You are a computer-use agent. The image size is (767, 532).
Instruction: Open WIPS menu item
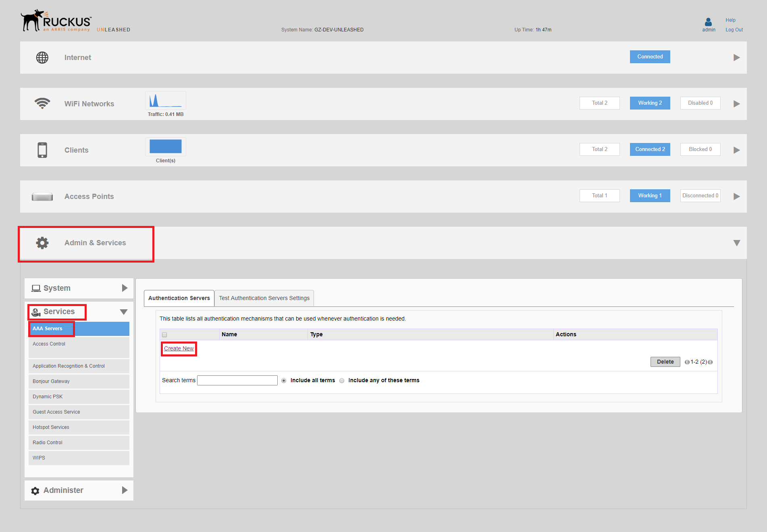point(79,458)
